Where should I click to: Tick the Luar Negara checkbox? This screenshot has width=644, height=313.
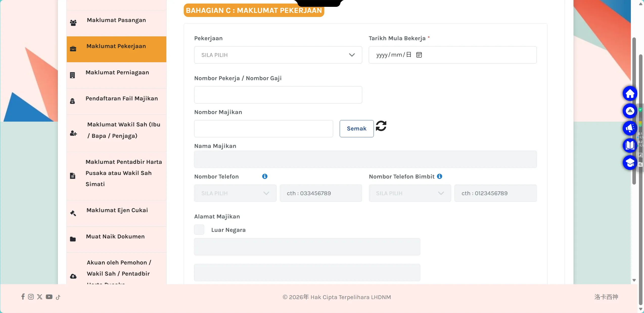coord(199,230)
